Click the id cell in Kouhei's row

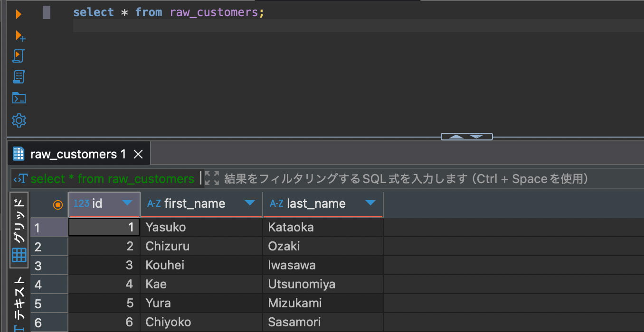(x=104, y=265)
